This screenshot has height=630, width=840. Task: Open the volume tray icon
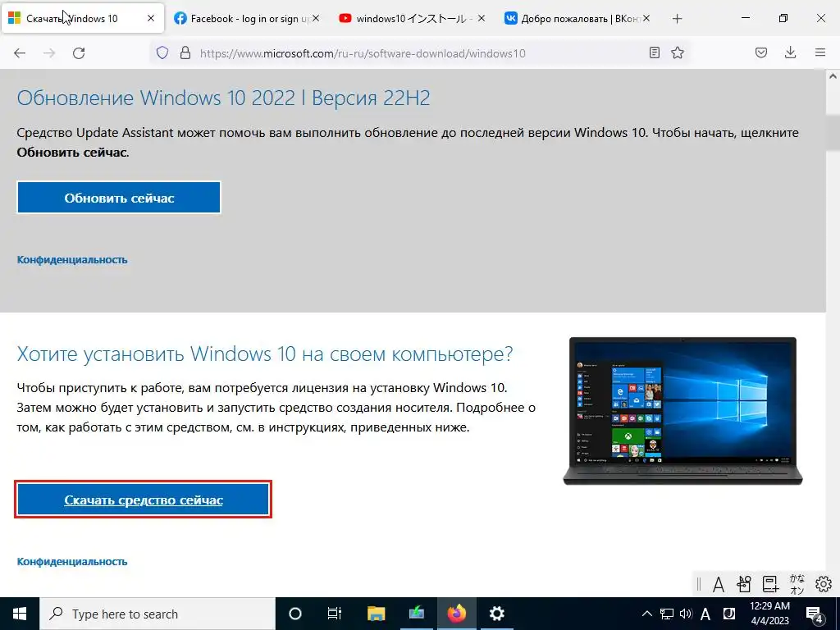click(x=686, y=614)
